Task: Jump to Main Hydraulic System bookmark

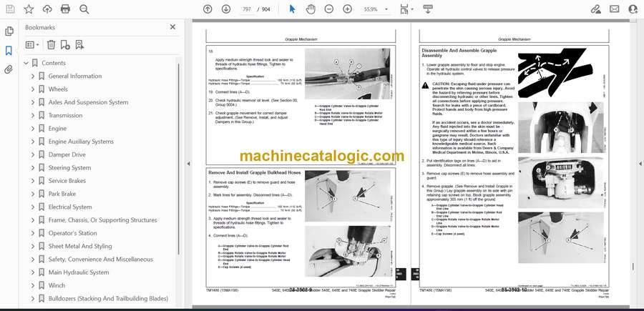Action: click(79, 272)
